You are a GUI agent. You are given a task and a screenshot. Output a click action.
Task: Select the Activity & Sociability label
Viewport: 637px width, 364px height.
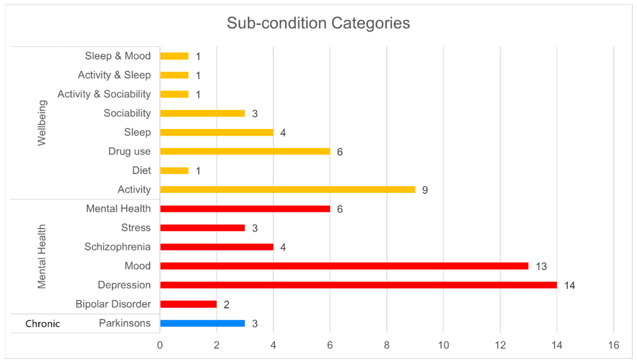coord(104,94)
